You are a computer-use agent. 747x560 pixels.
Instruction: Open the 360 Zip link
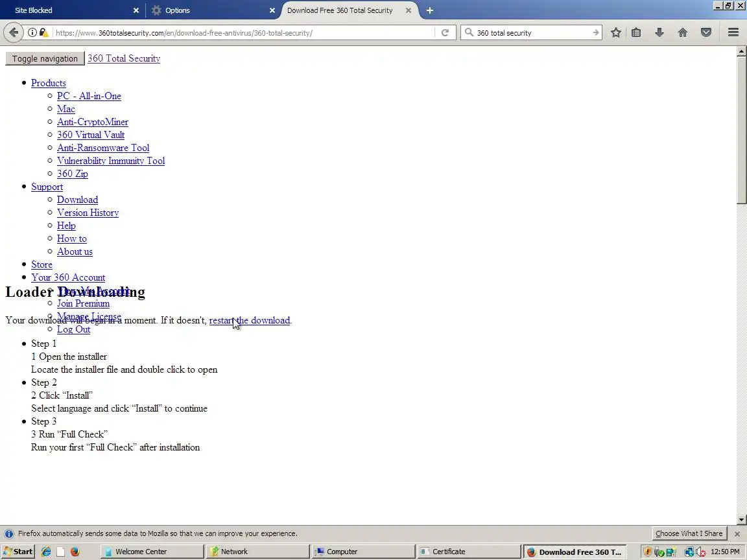tap(73, 173)
